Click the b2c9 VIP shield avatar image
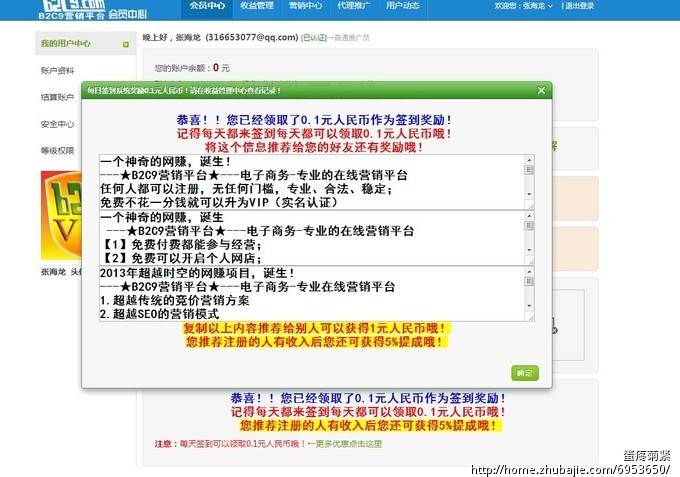680x477 pixels. pyautogui.click(x=61, y=215)
